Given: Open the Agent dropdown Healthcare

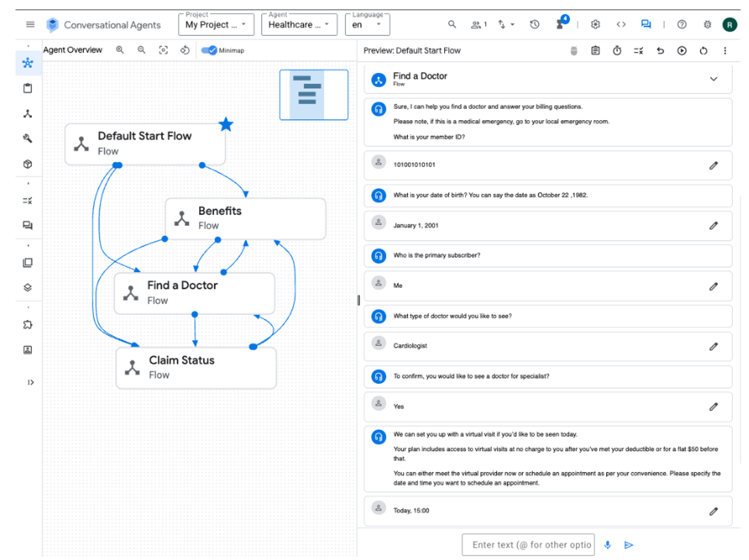Looking at the screenshot, I should point(299,25).
